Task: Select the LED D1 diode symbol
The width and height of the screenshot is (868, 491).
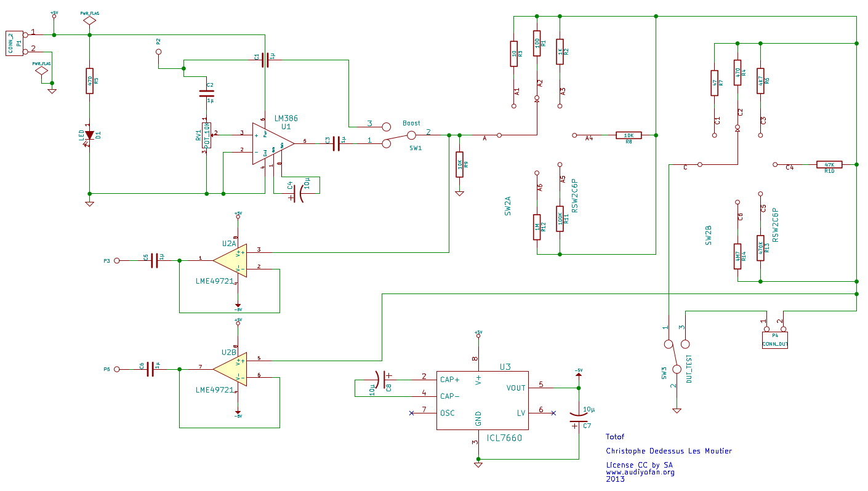Action: pos(90,135)
